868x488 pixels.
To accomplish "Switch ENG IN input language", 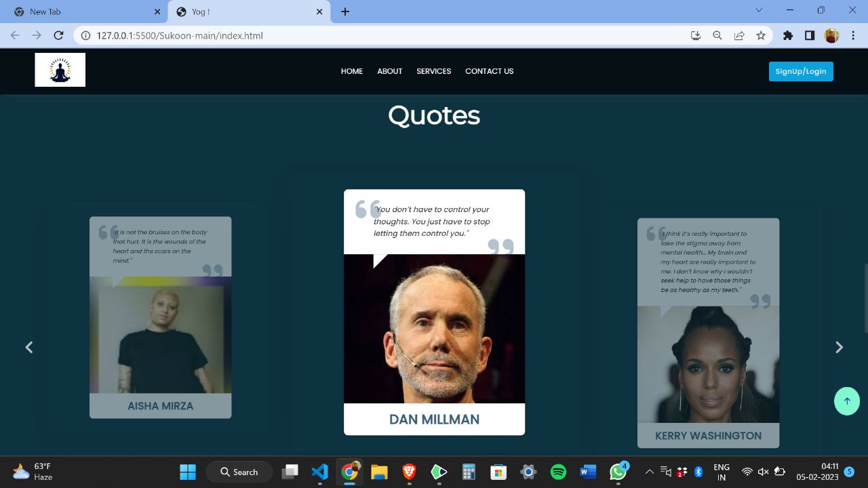I will pos(722,472).
